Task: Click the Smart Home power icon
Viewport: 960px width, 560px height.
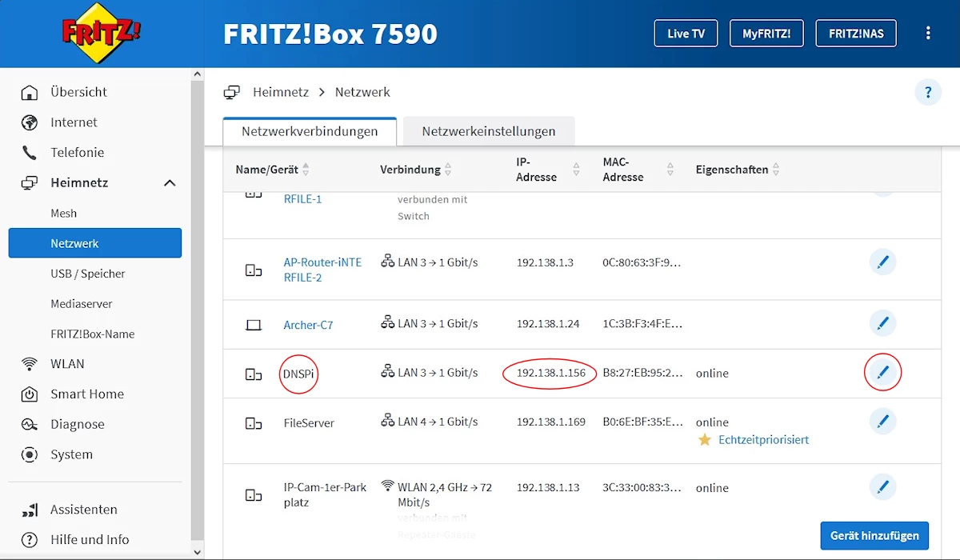Action: tap(30, 394)
